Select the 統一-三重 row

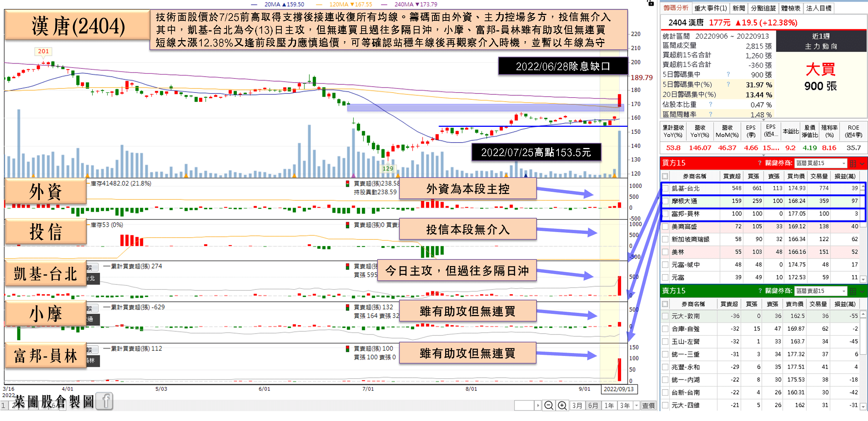tap(759, 354)
